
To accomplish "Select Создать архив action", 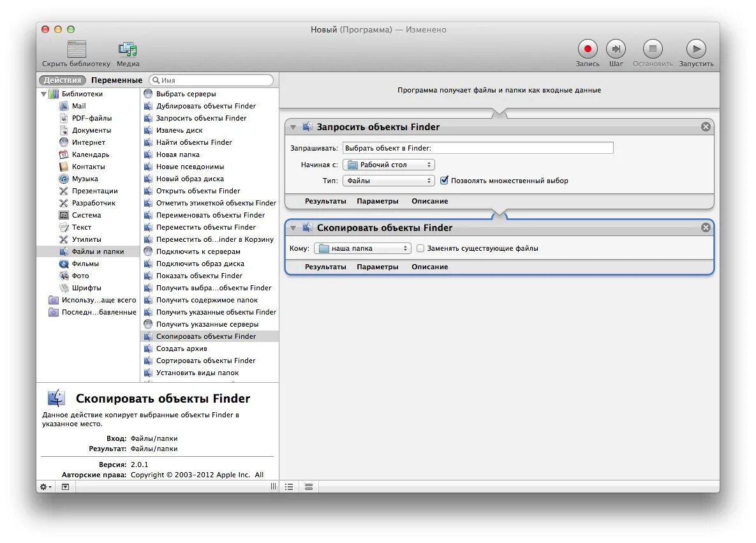I will [x=181, y=348].
